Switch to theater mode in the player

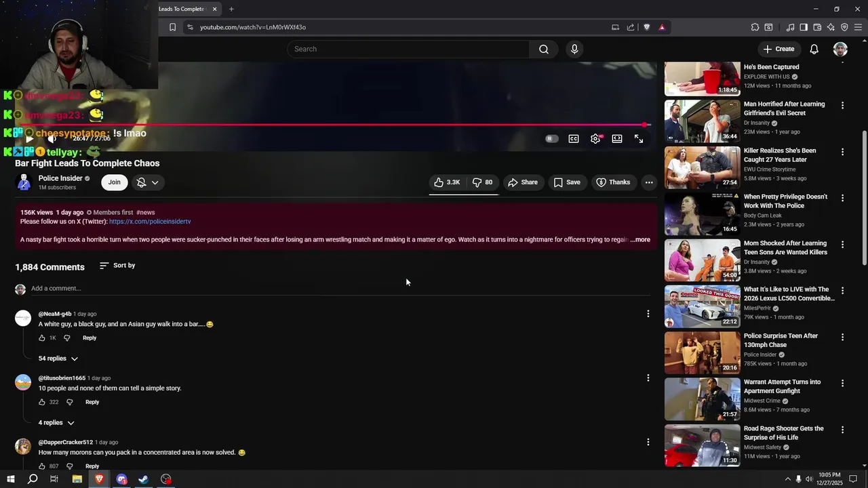[x=617, y=139]
